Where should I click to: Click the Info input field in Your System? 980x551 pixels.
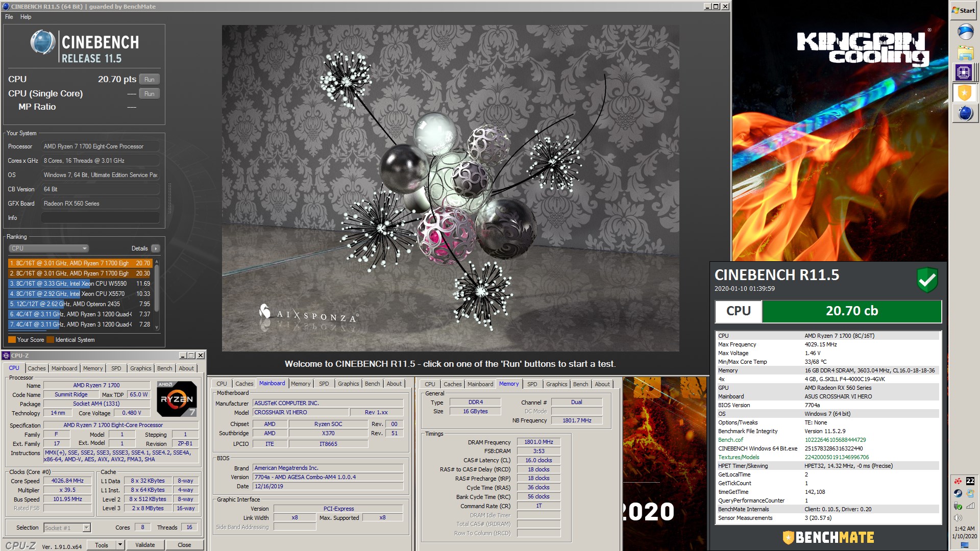click(x=100, y=218)
